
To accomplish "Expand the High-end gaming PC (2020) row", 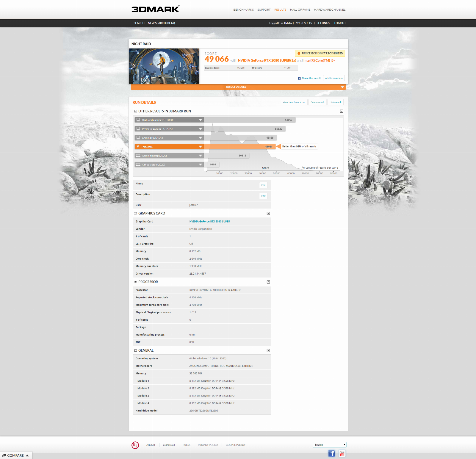I will point(200,120).
